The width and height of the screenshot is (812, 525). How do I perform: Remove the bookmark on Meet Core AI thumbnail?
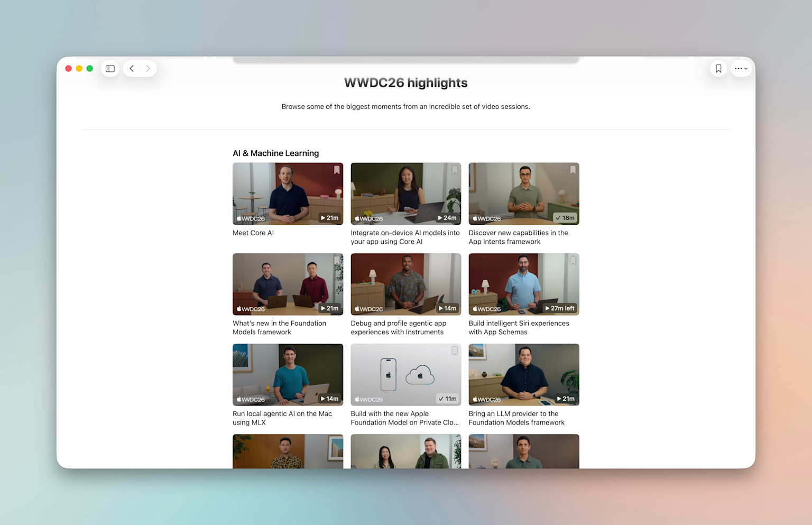(x=337, y=170)
